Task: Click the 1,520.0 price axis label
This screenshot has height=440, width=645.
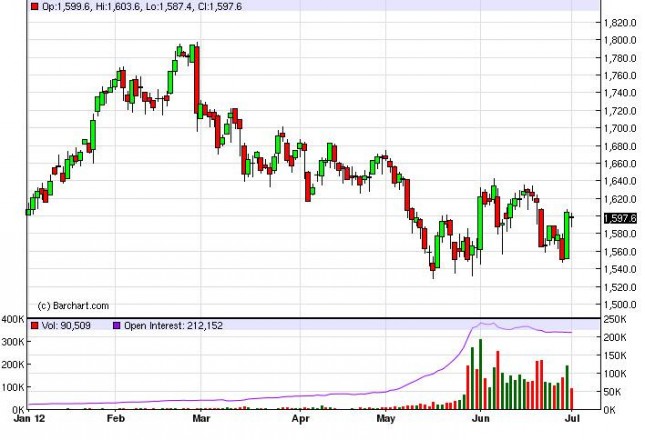Action: coord(620,287)
